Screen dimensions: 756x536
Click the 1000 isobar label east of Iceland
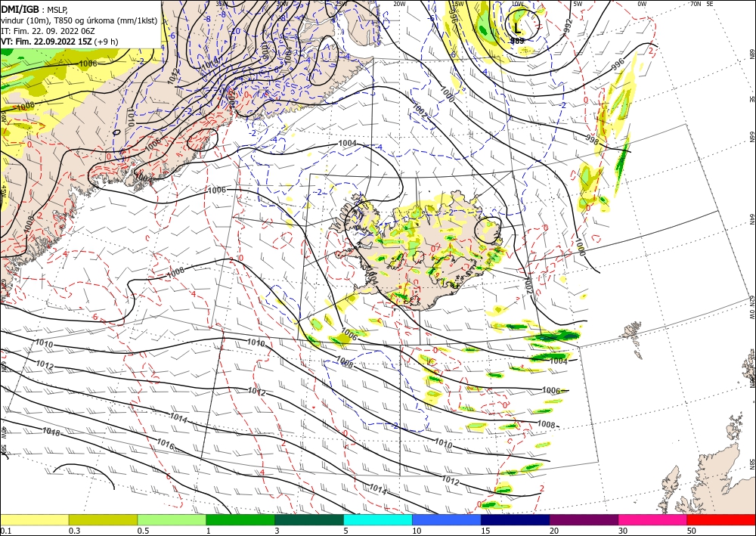coord(580,246)
